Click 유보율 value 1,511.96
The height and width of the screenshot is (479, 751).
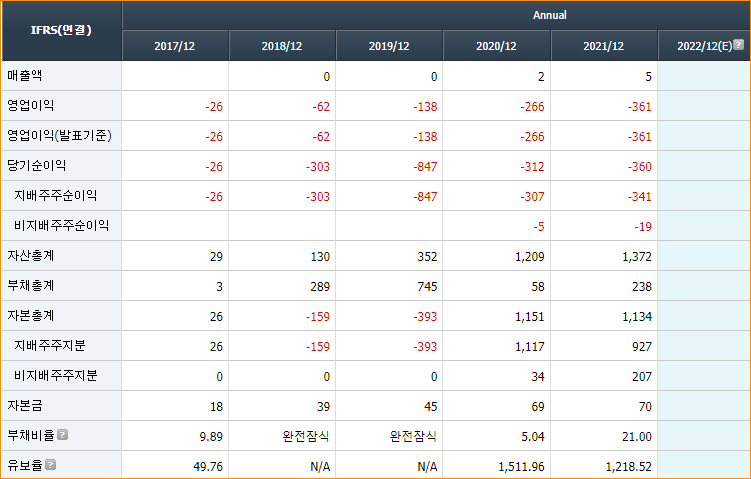522,467
